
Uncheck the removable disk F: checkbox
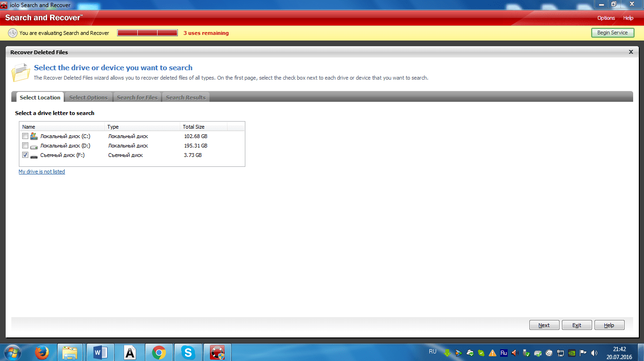(25, 155)
